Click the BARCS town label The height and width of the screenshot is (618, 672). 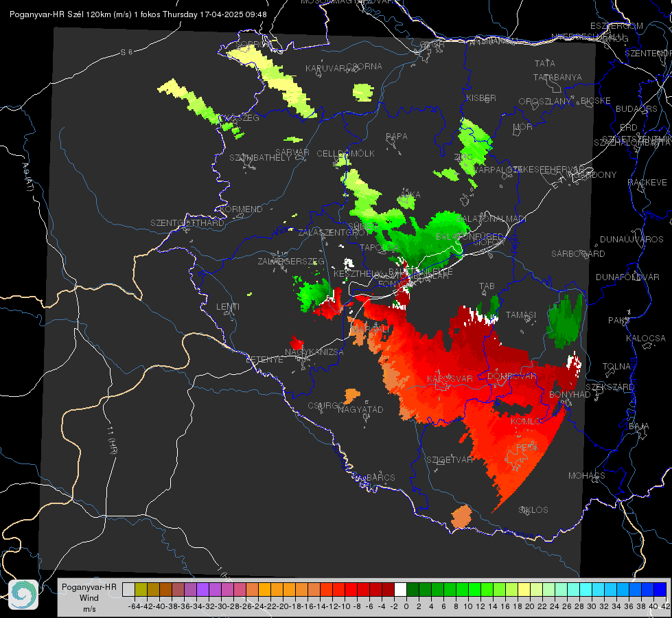380,477
